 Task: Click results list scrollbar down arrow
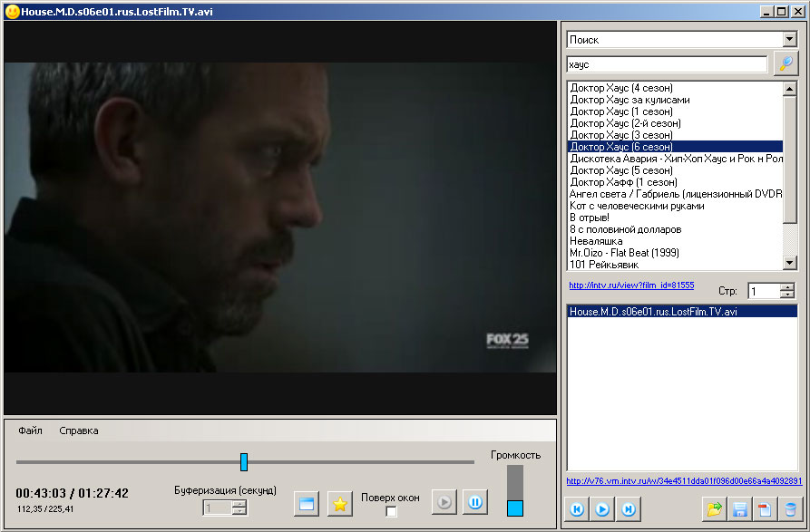click(x=790, y=263)
